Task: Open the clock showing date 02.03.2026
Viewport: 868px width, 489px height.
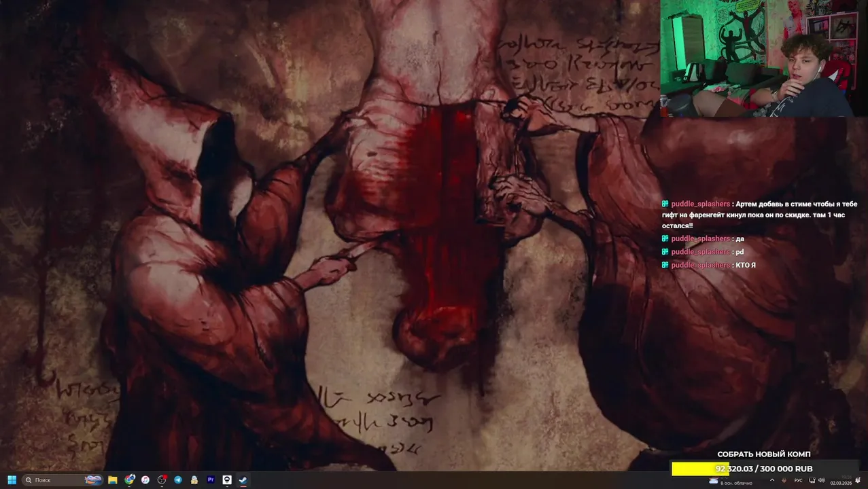Action: pyautogui.click(x=841, y=480)
